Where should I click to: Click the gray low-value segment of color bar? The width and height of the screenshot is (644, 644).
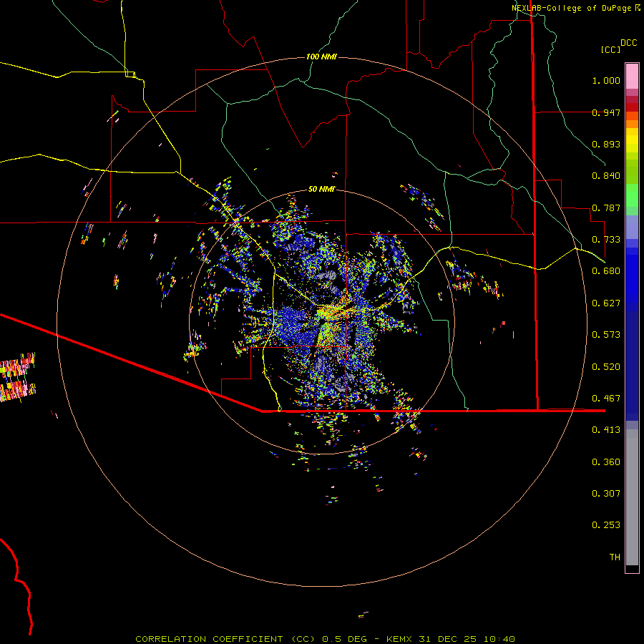pos(632,497)
